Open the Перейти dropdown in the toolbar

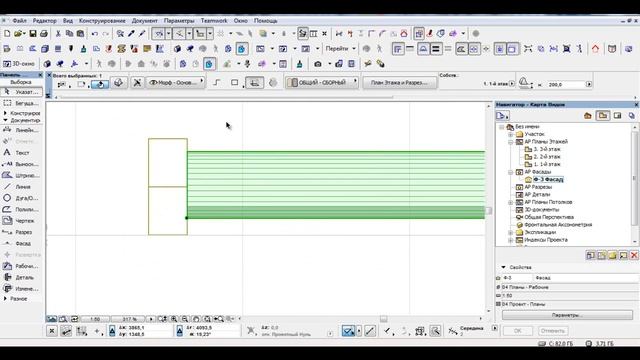pyautogui.click(x=340, y=49)
